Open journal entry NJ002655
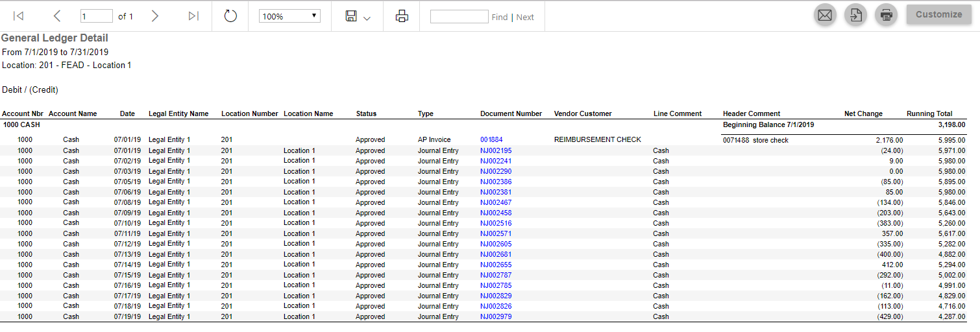The height and width of the screenshot is (332, 980). [496, 265]
